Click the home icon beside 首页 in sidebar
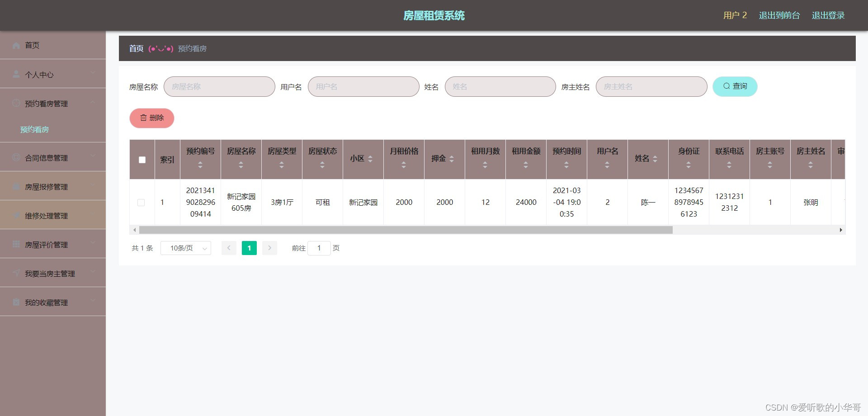Viewport: 868px width, 416px height. (16, 45)
